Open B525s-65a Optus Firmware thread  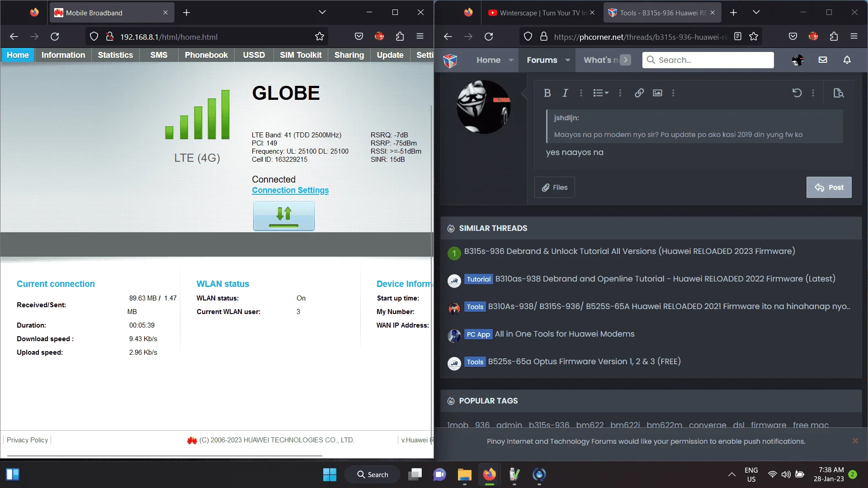point(584,361)
